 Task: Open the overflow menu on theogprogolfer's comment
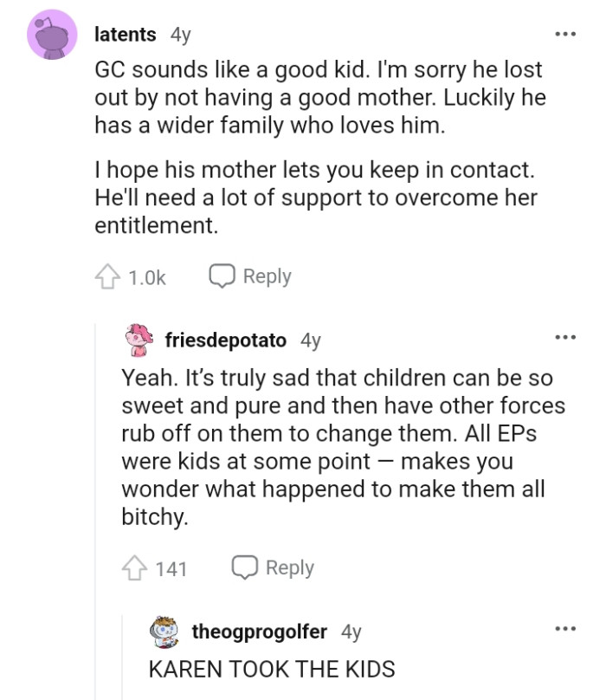click(x=564, y=626)
